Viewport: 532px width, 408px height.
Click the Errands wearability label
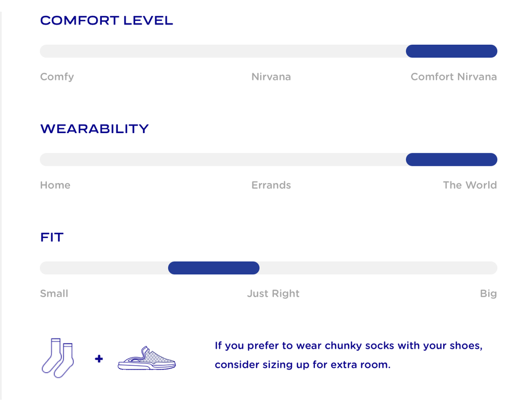pyautogui.click(x=271, y=185)
